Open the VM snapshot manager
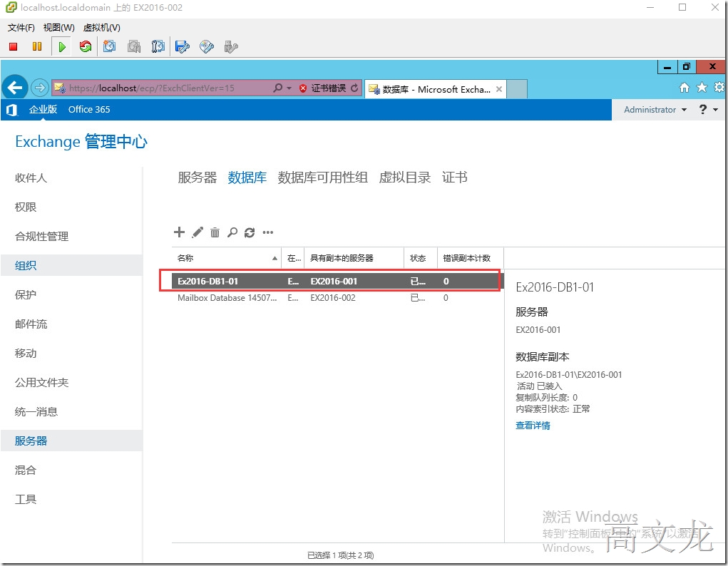 [158, 46]
